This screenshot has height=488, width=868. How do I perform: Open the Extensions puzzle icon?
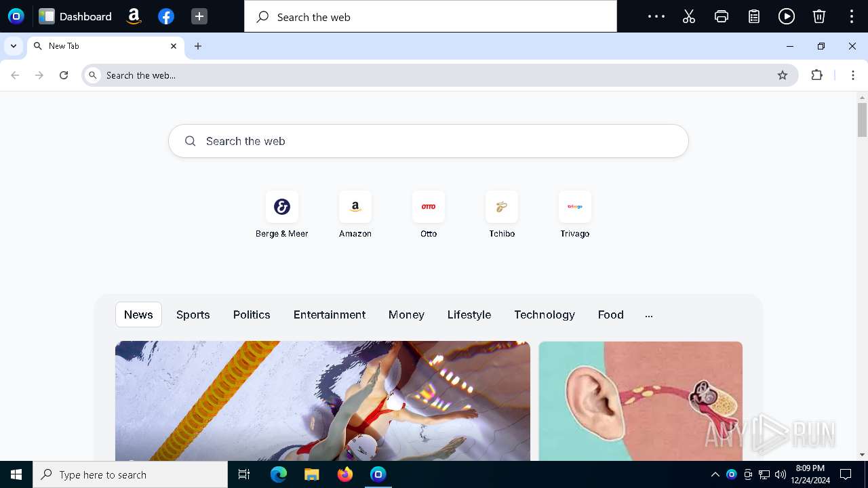(817, 75)
